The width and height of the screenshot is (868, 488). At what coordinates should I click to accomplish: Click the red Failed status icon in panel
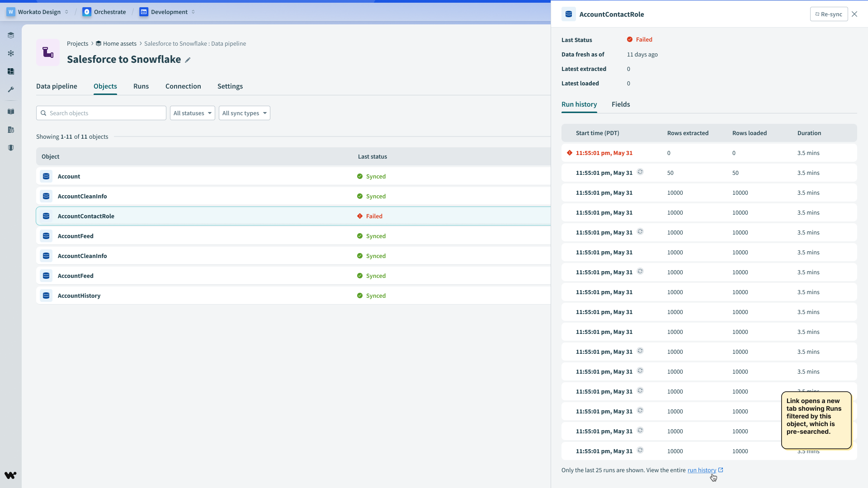click(x=630, y=39)
